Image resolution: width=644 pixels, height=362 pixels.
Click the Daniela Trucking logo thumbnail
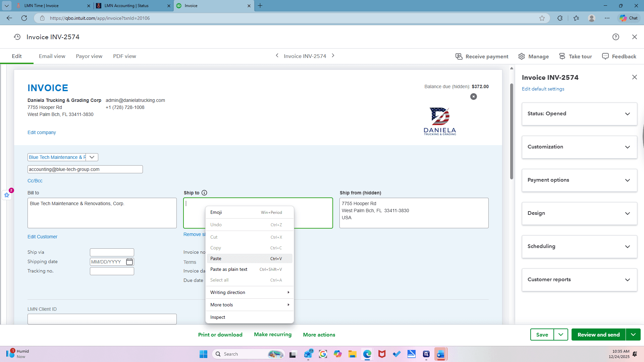pyautogui.click(x=440, y=121)
